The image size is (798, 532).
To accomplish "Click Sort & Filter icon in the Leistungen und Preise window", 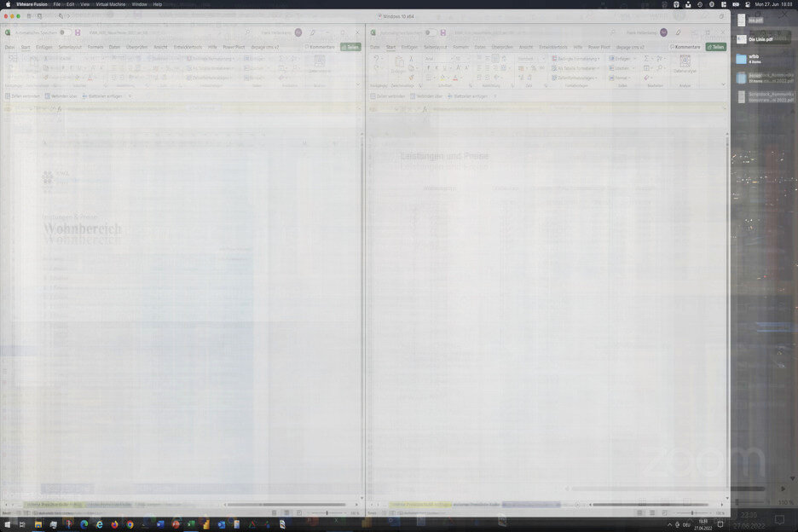I will tap(660, 59).
